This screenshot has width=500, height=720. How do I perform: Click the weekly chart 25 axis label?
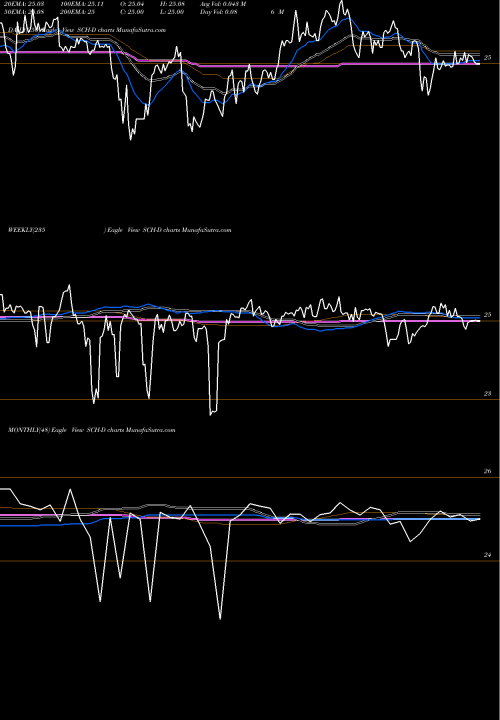(488, 315)
